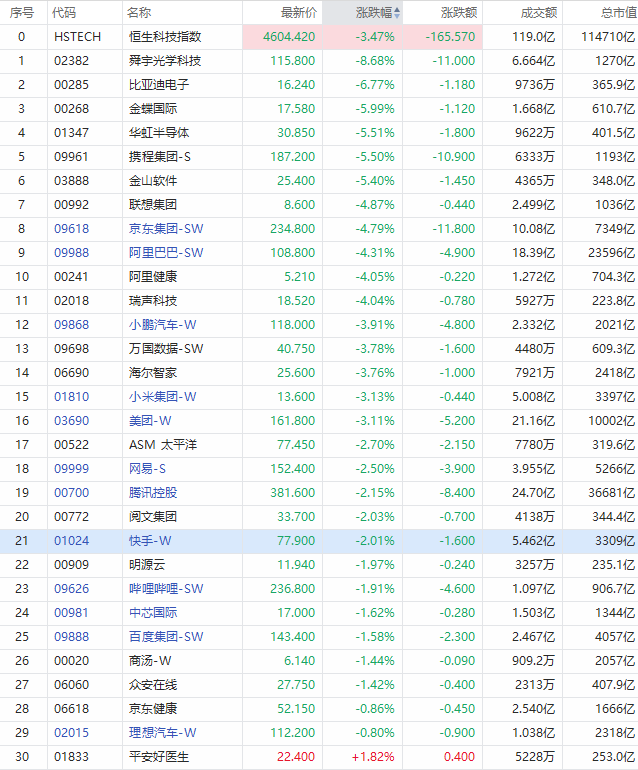
Task: Select the ASM 太平洋 name cell
Action: pyautogui.click(x=182, y=445)
